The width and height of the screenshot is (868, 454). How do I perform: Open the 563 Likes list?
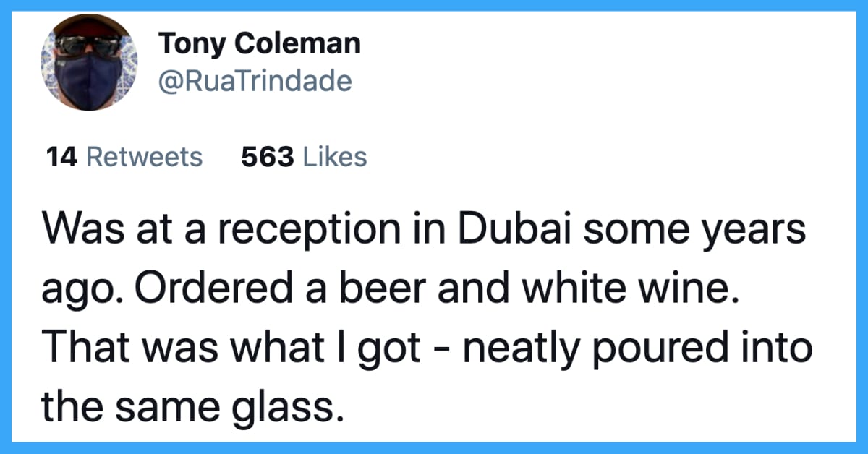click(x=304, y=157)
